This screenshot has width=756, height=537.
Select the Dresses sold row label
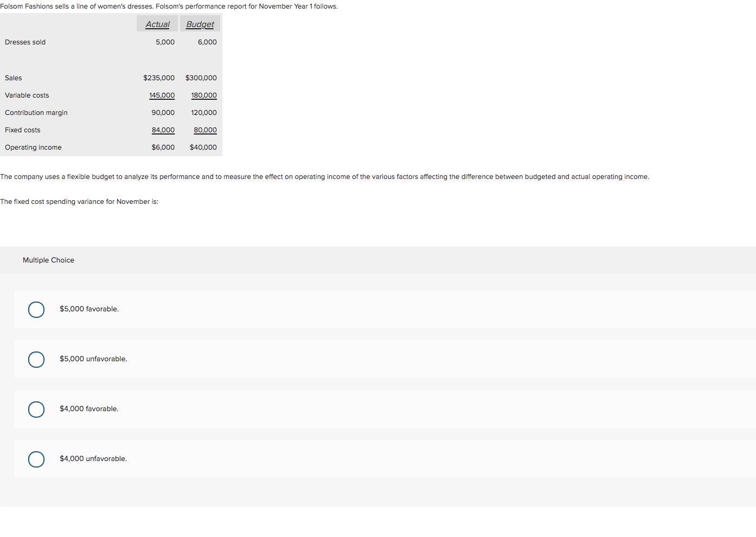click(x=25, y=42)
